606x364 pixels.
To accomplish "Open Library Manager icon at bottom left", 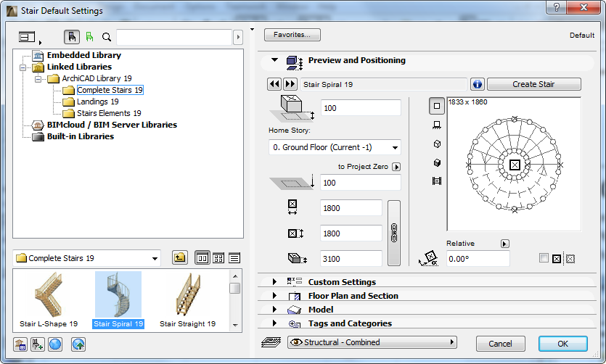I will point(20,344).
